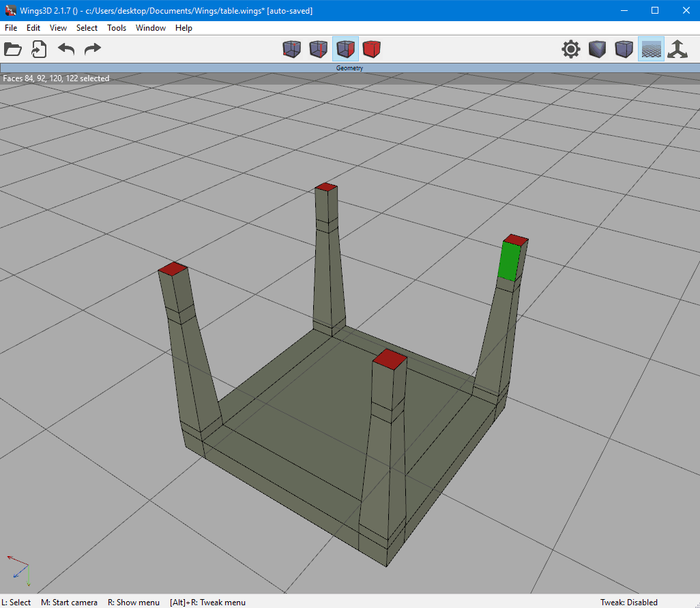
Task: Click the Wings3D app icon in title bar
Action: [10, 10]
